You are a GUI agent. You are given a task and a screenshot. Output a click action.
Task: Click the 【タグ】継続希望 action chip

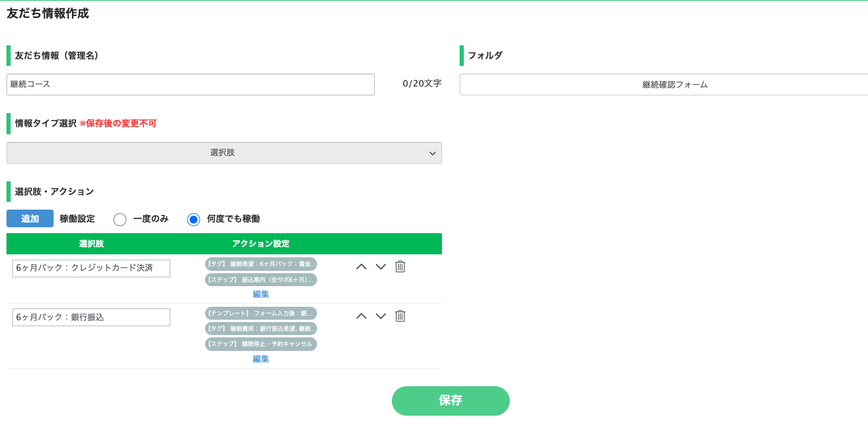pos(260,264)
